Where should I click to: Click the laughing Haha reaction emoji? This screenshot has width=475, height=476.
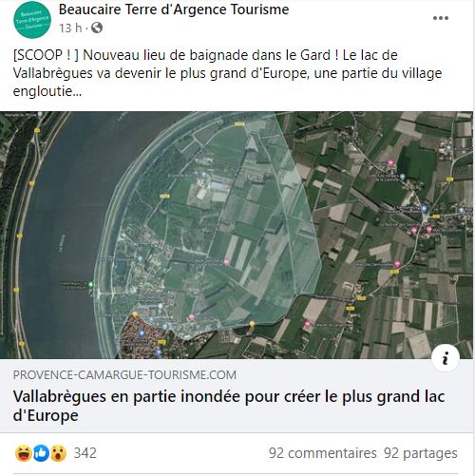pyautogui.click(x=24, y=453)
